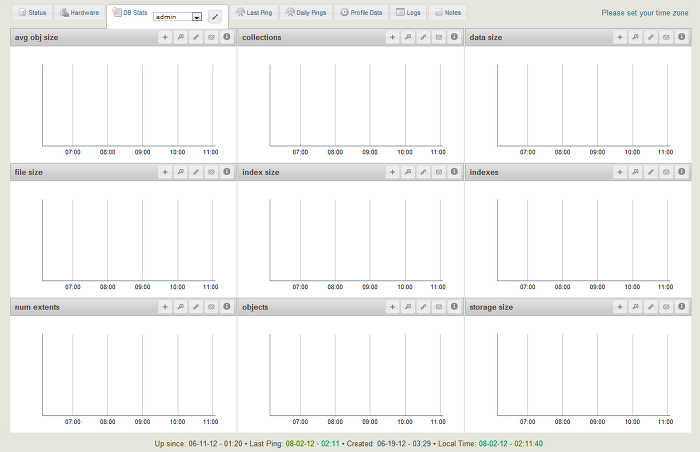Zoom the file size chart

point(180,172)
